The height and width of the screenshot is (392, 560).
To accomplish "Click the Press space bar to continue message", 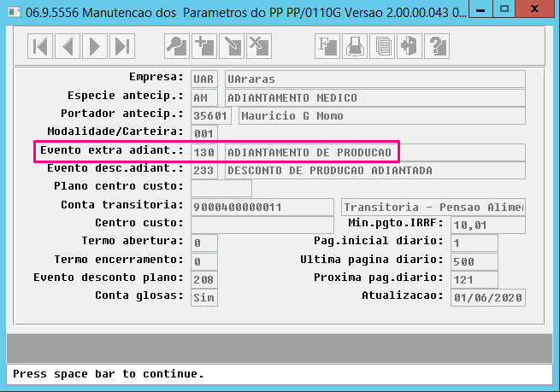I will tap(109, 374).
